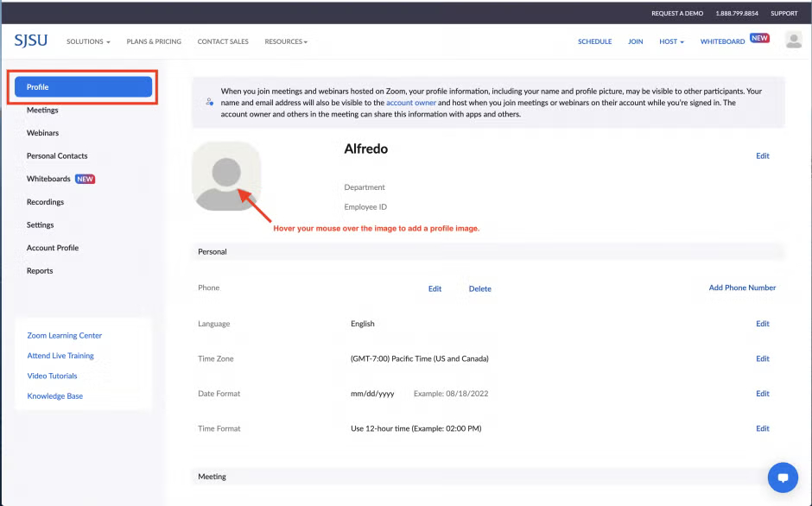Viewport: 812px width, 506px height.
Task: Delete the phone entry
Action: [x=479, y=288]
